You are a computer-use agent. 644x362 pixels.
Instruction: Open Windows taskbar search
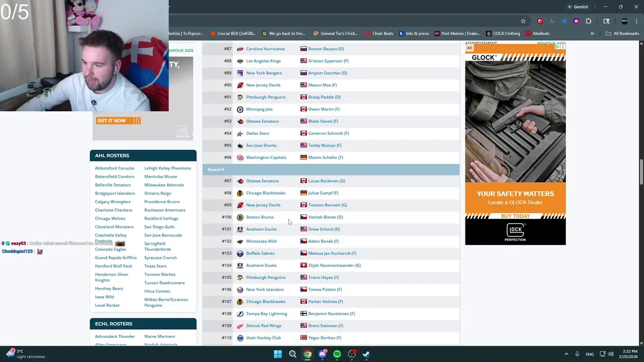[x=292, y=354]
